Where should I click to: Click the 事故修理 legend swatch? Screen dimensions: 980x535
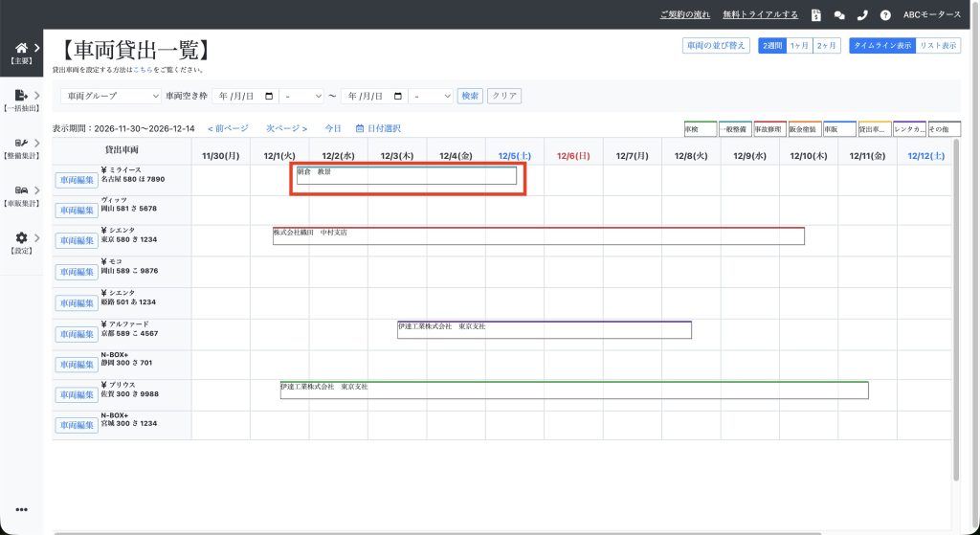click(x=770, y=129)
